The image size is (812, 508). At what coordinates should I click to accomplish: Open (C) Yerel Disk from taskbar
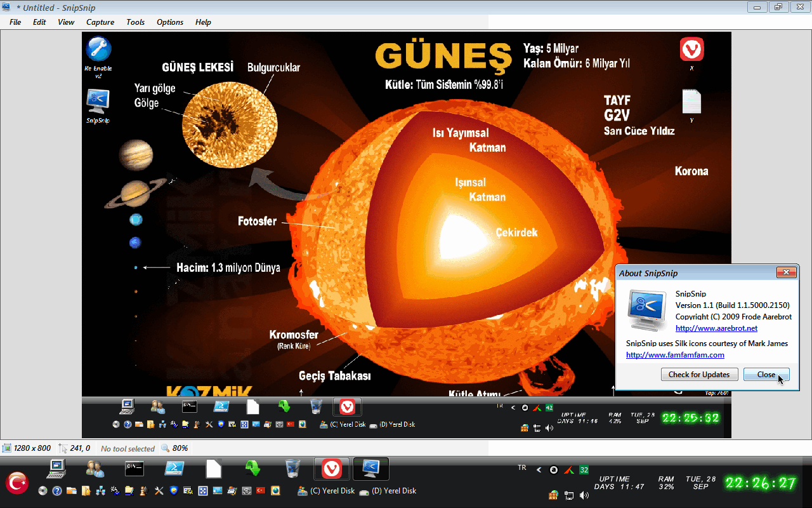click(x=326, y=491)
